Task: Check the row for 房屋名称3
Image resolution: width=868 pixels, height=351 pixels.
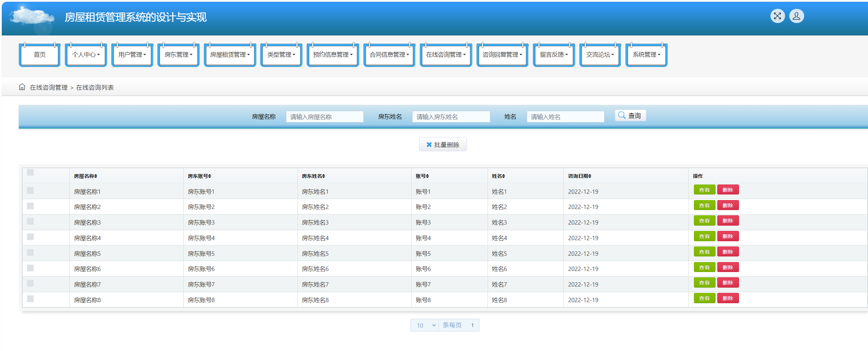Action: [x=30, y=221]
